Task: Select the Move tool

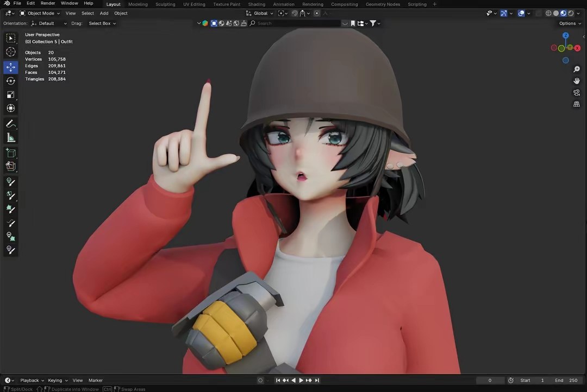Action: pos(10,67)
